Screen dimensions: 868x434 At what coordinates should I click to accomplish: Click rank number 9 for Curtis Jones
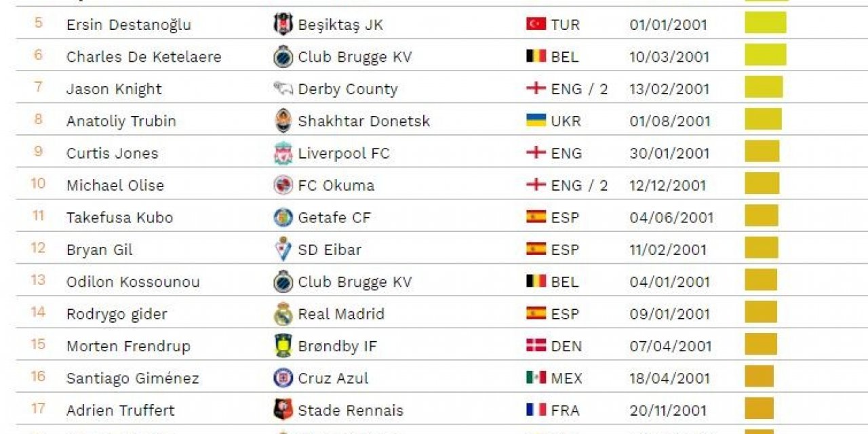[x=38, y=152]
